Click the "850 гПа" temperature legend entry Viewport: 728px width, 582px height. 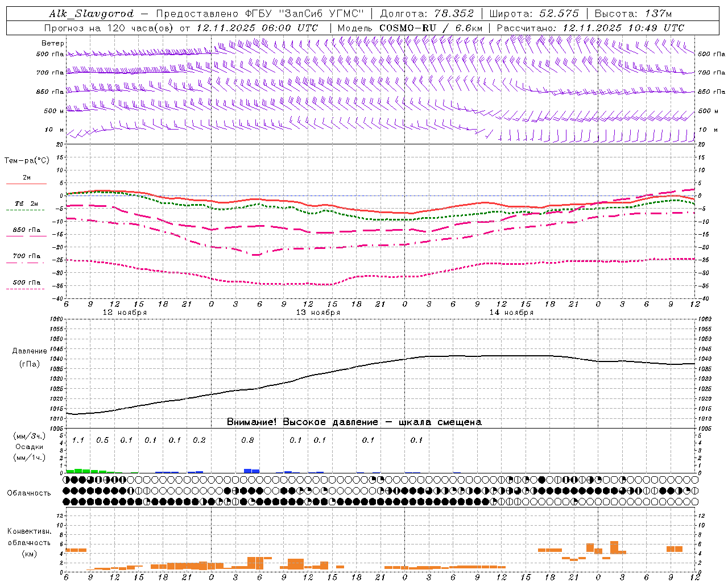[27, 230]
